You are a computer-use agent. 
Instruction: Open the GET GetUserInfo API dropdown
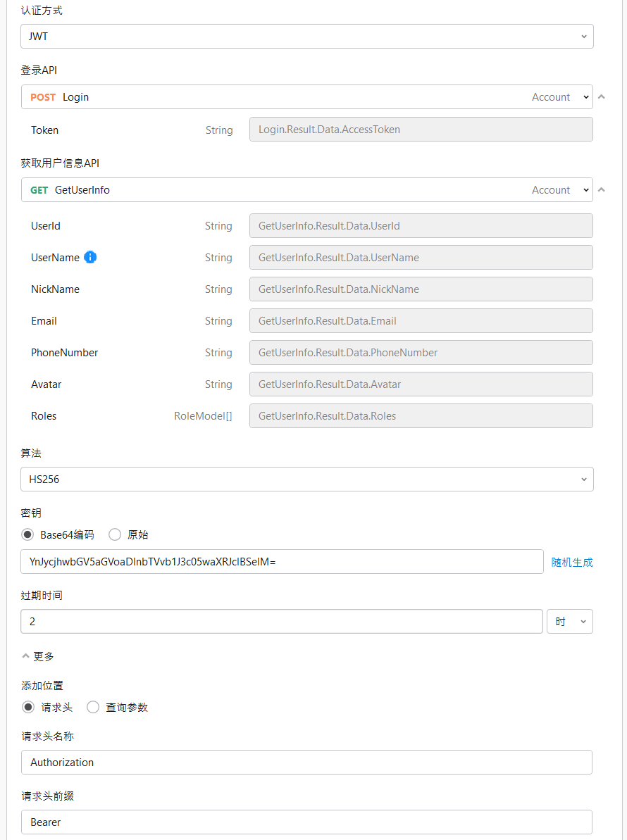306,190
